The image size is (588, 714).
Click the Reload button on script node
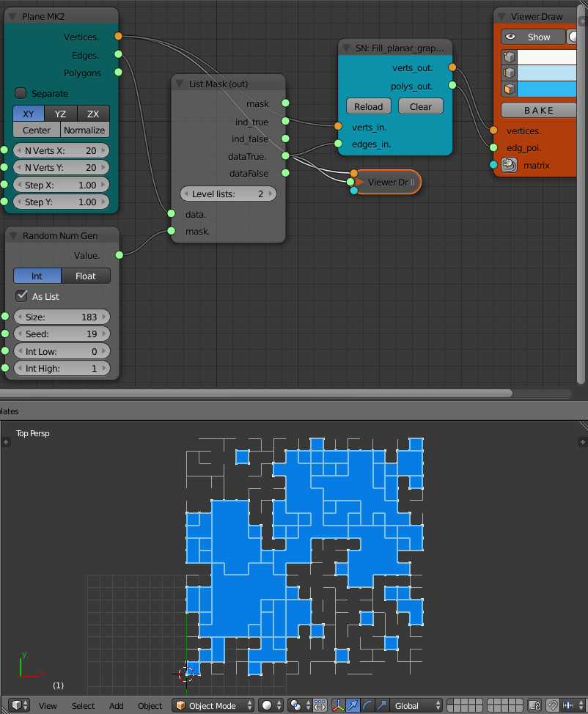point(369,106)
